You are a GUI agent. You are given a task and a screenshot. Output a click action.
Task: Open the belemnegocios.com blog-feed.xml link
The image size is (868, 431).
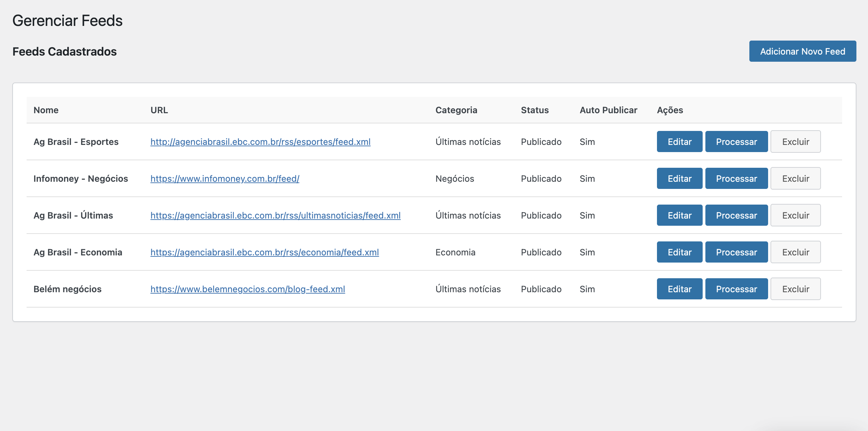(x=248, y=289)
